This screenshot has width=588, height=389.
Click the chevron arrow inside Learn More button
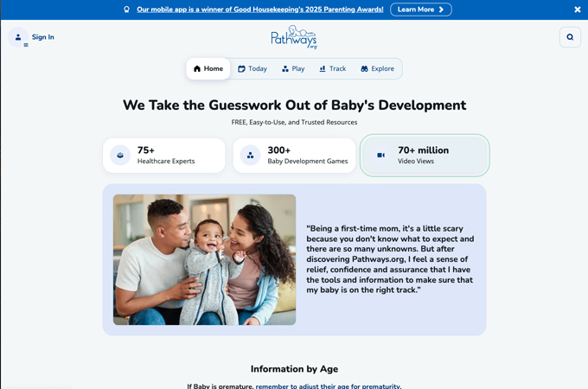(x=441, y=10)
